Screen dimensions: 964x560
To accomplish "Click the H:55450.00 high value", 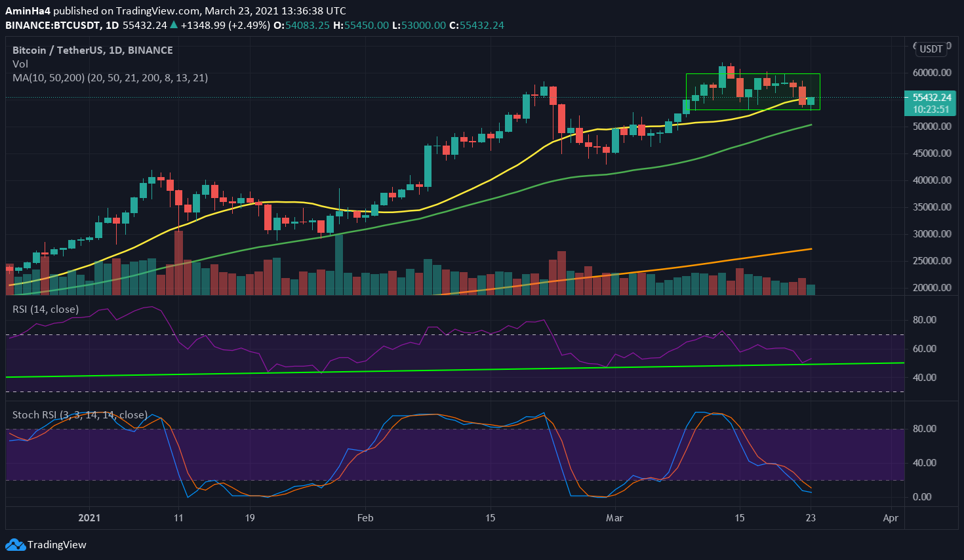I will 361,25.
